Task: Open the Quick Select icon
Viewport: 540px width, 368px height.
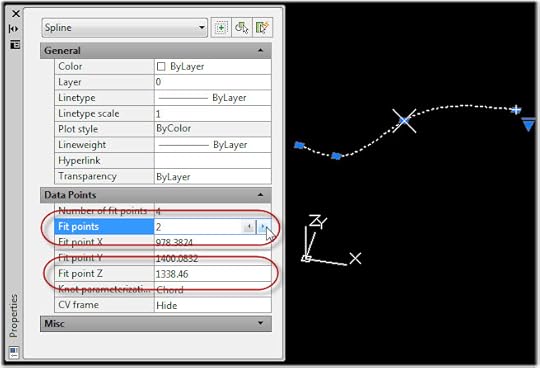Action: (262, 28)
